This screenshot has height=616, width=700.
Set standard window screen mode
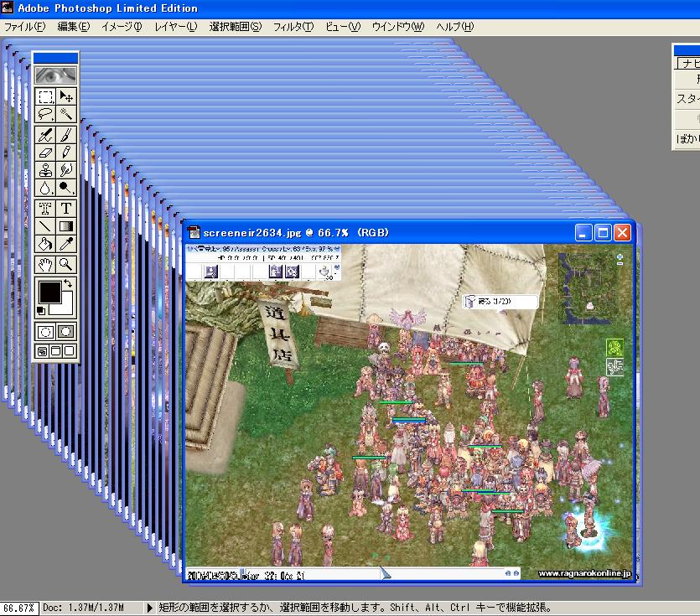[x=42, y=351]
